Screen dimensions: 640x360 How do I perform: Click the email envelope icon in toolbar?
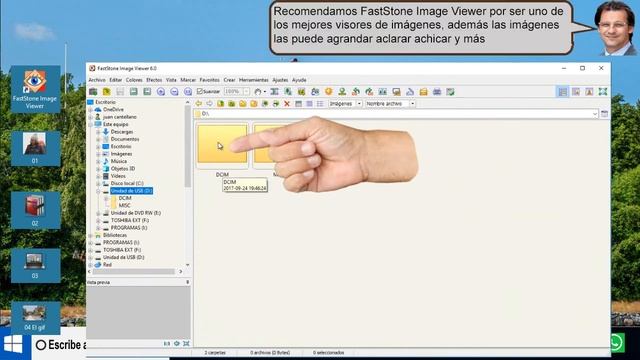click(423, 92)
